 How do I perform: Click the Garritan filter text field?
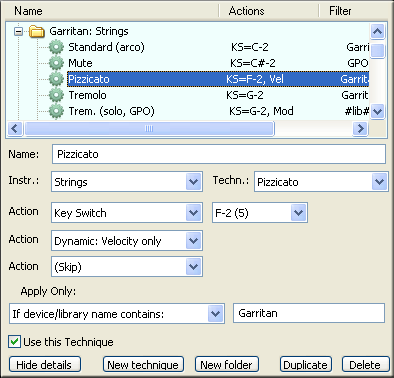tap(309, 313)
